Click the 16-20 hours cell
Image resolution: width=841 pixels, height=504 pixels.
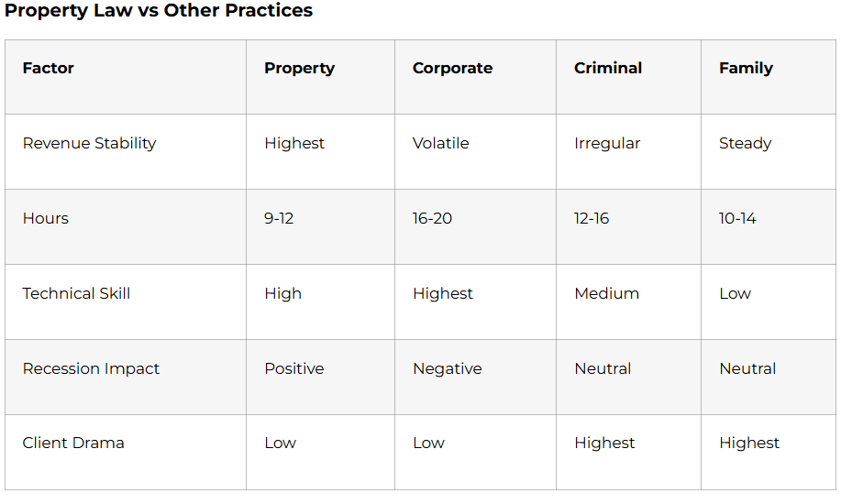click(x=432, y=218)
